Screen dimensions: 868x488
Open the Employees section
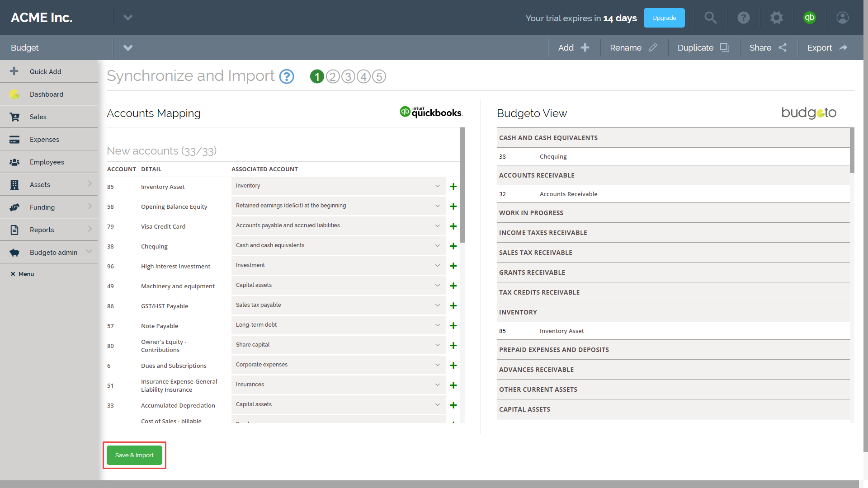(x=47, y=162)
